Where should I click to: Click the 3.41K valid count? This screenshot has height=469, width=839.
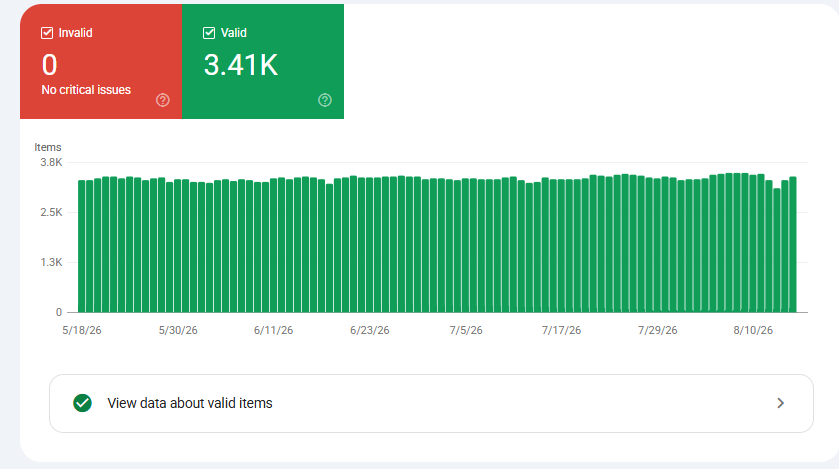click(241, 65)
